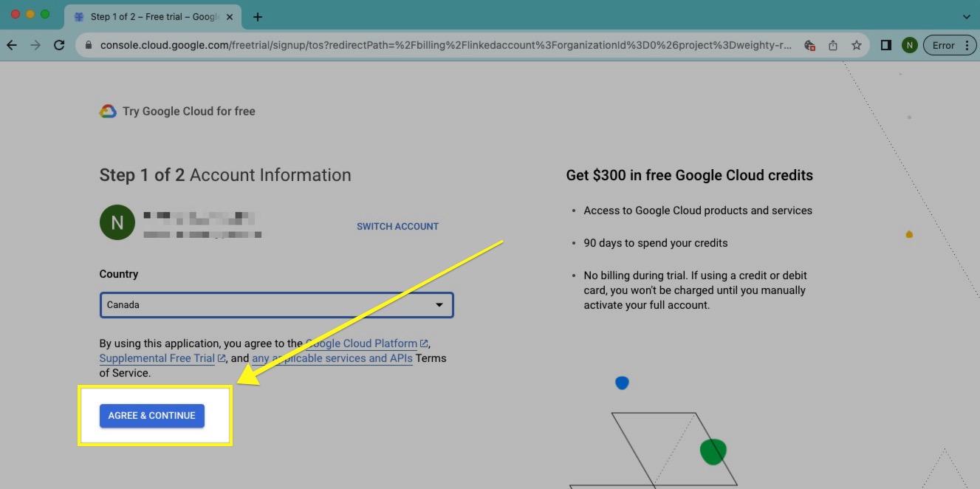The height and width of the screenshot is (489, 980).
Task: Open a new tab with the plus button
Action: (258, 17)
